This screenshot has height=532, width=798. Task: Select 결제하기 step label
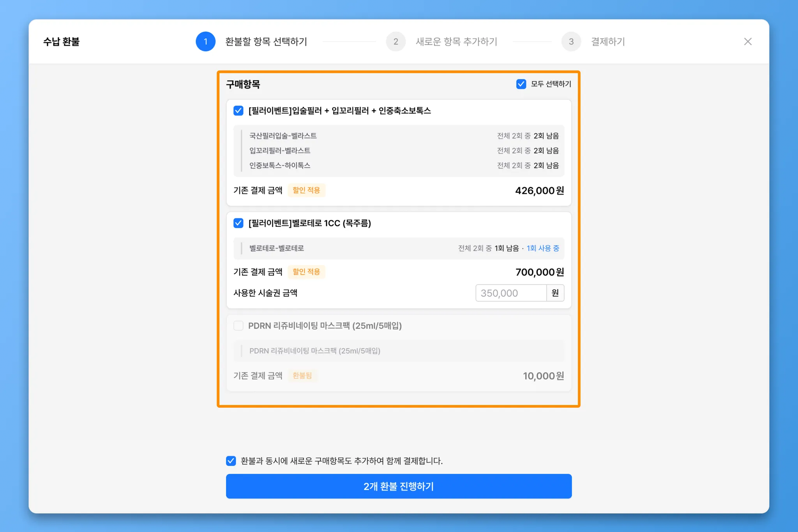click(x=608, y=42)
